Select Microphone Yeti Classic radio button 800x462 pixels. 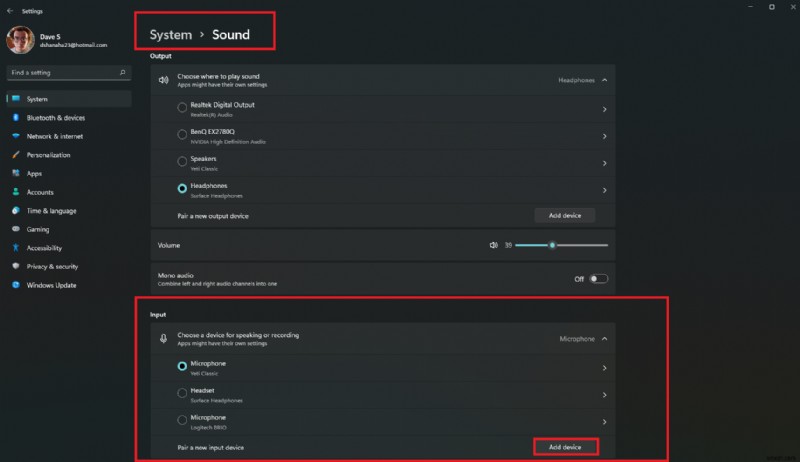point(182,366)
